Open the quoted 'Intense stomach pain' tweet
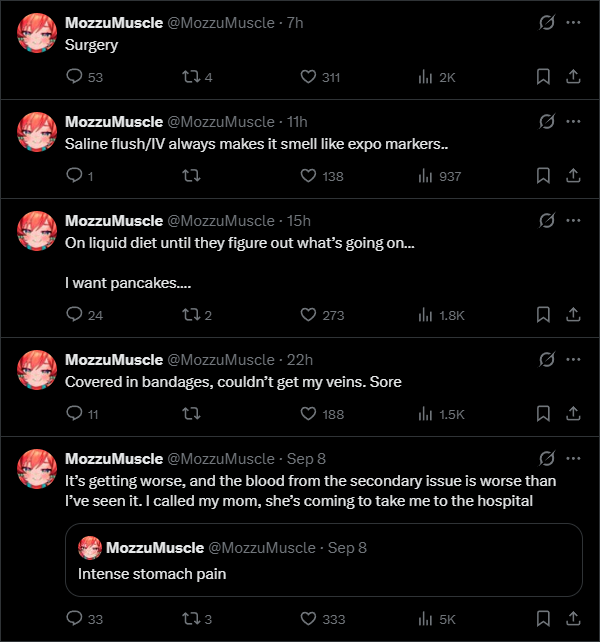The width and height of the screenshot is (600, 642). click(324, 560)
